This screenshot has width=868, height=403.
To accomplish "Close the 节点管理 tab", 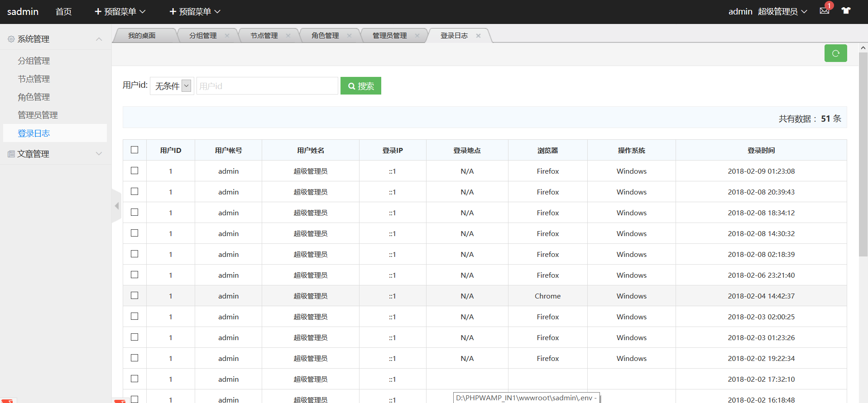I will [x=288, y=36].
